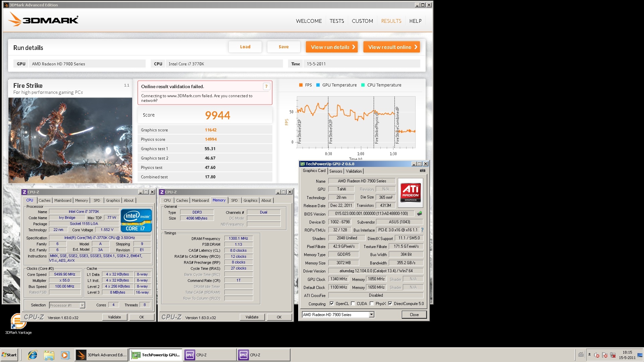
Task: Open the Processor #1 selection dropdown
Action: pos(82,305)
